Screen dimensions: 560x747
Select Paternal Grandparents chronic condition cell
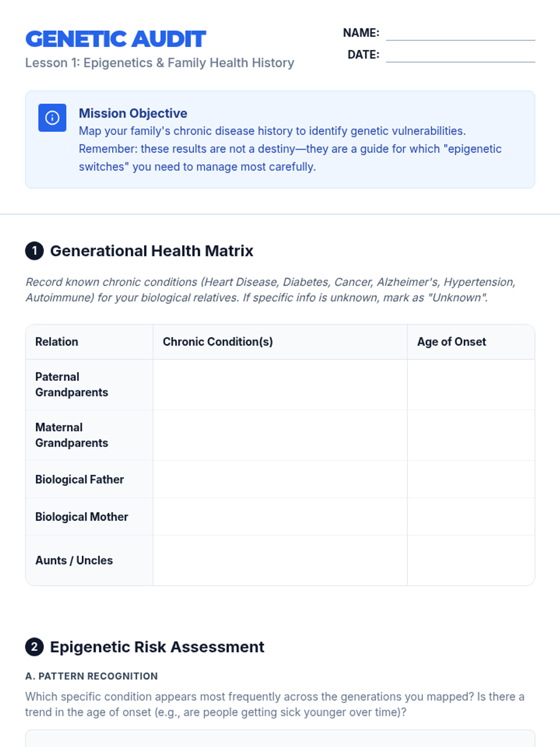[280, 385]
